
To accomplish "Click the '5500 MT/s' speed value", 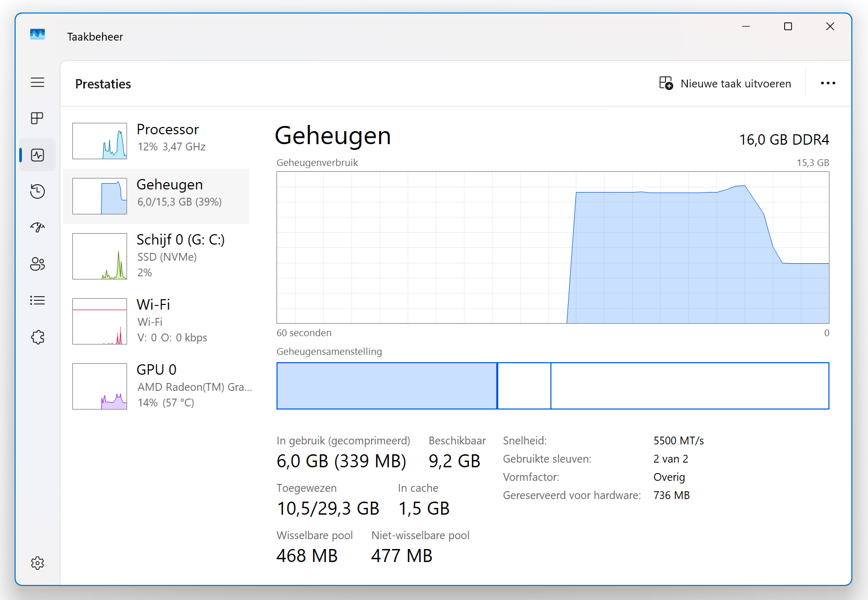I will [678, 441].
